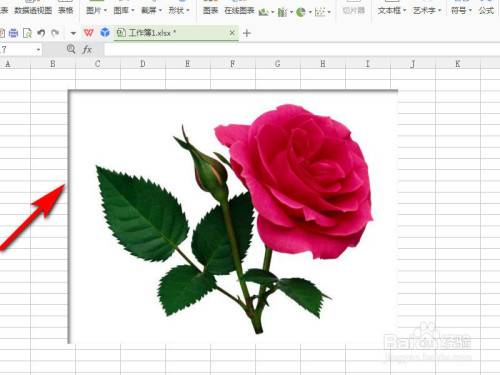The width and height of the screenshot is (500, 375).
Task: Open the quick access toolbar dropdown arrow
Action: [73, 33]
